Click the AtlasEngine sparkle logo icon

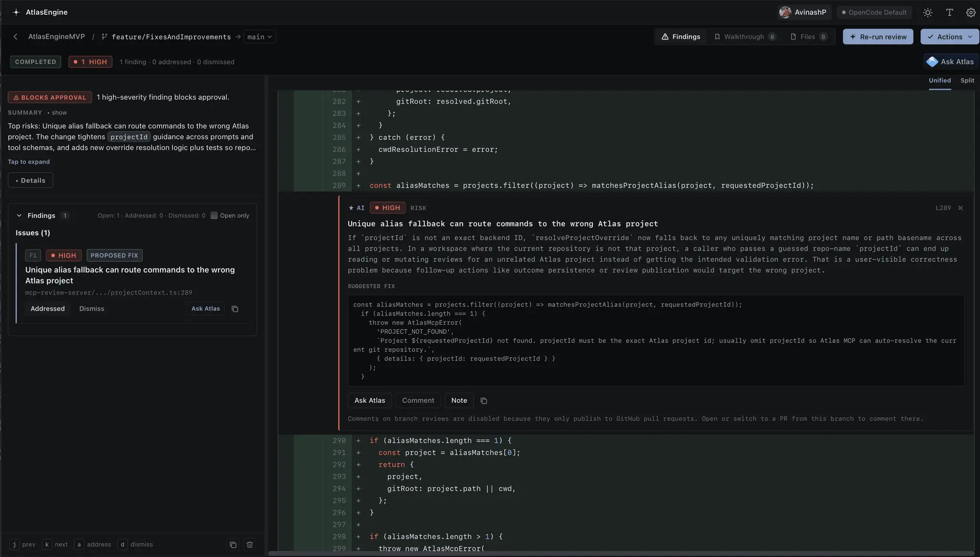pyautogui.click(x=16, y=12)
